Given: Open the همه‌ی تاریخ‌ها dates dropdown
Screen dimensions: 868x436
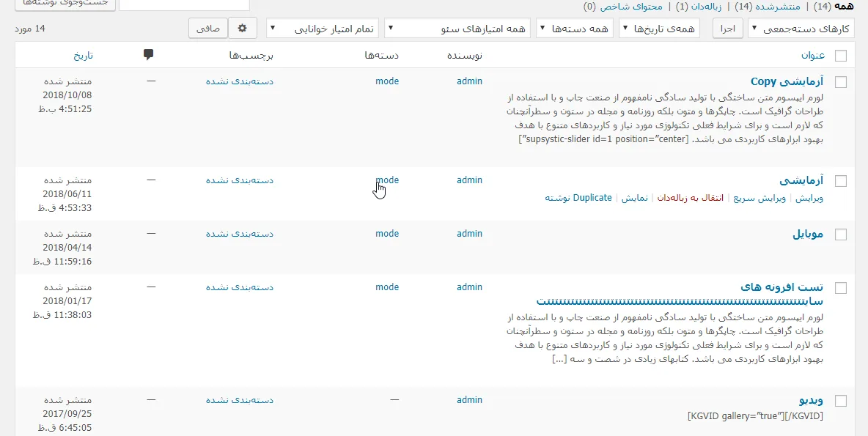Looking at the screenshot, I should point(659,29).
